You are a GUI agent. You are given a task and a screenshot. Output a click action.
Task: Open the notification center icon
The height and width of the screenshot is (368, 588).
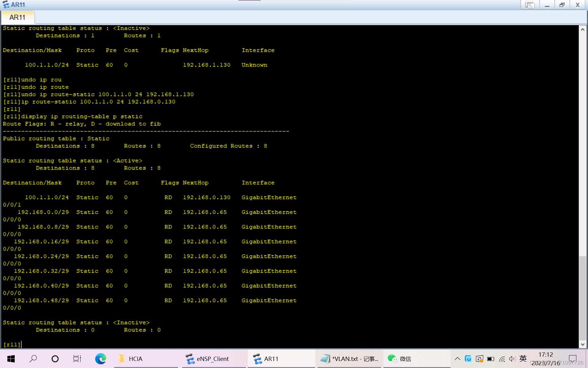pyautogui.click(x=572, y=358)
